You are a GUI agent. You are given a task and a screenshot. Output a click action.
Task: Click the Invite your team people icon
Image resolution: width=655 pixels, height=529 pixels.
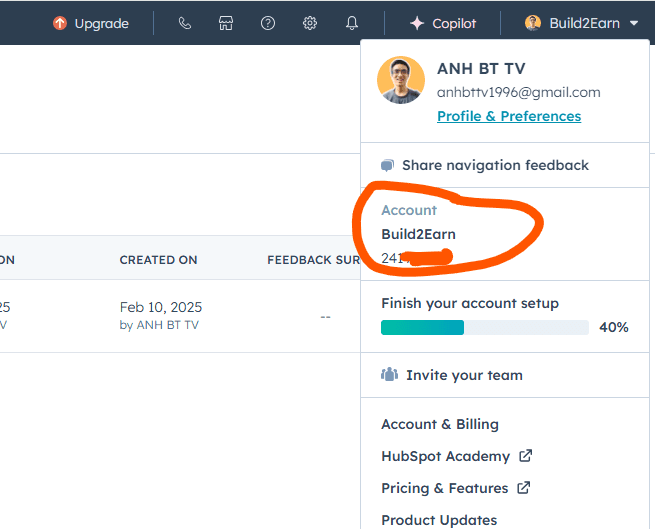point(389,374)
